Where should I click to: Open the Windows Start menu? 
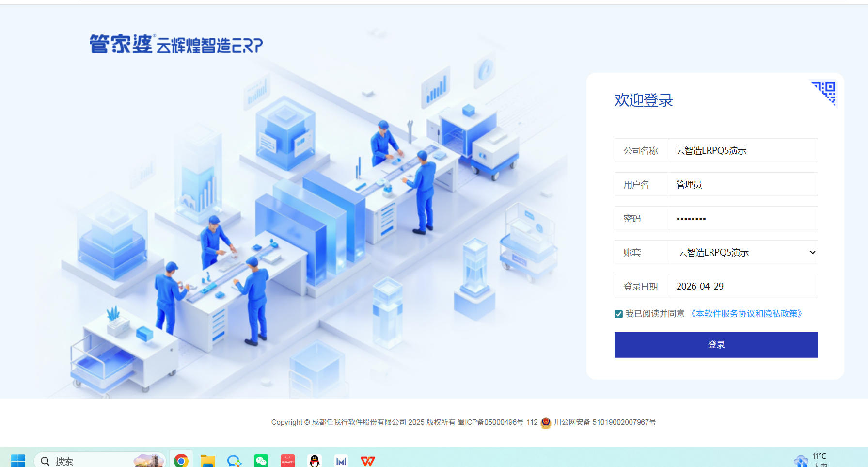[18, 461]
